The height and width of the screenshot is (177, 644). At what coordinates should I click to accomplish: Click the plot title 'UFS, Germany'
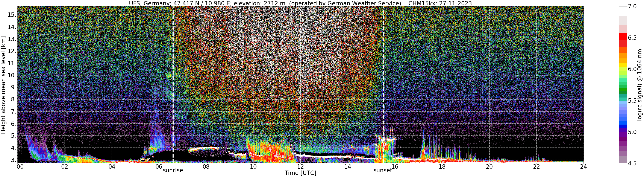click(x=150, y=3)
